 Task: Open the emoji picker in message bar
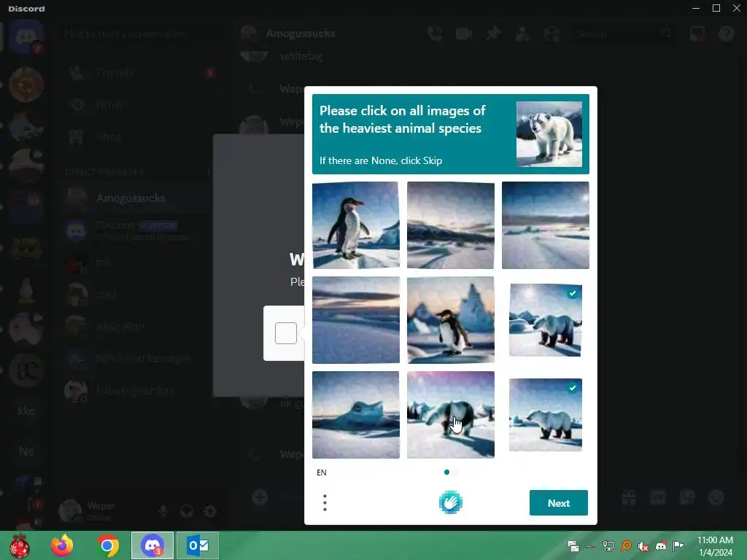(x=716, y=497)
